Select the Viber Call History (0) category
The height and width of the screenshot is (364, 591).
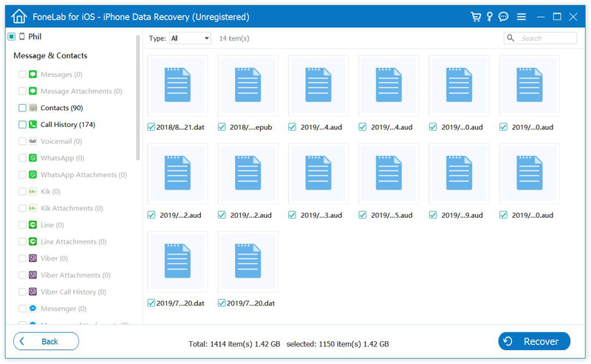click(x=73, y=292)
